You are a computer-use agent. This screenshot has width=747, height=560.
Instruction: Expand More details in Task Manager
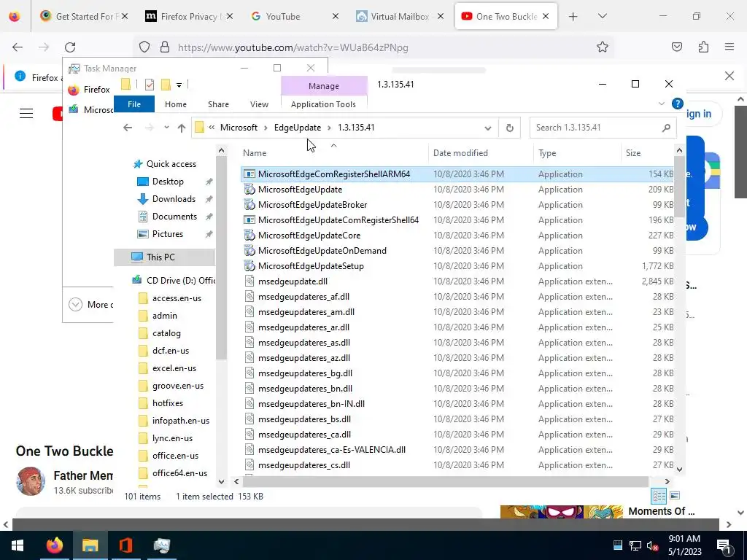pyautogui.click(x=91, y=304)
